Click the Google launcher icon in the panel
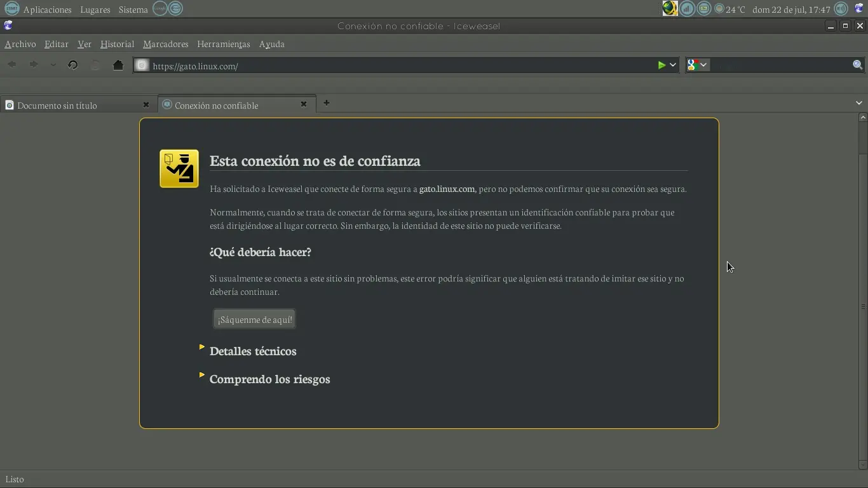This screenshot has width=868, height=488. click(x=160, y=8)
